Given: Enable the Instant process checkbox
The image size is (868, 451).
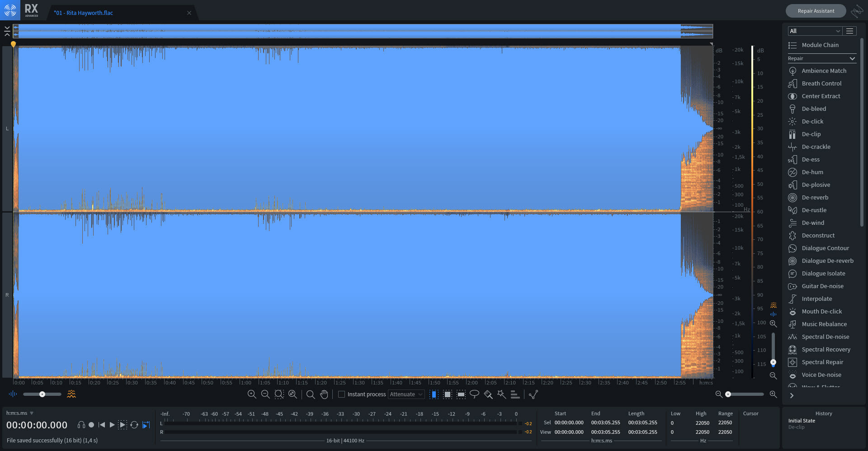Looking at the screenshot, I should tap(342, 394).
